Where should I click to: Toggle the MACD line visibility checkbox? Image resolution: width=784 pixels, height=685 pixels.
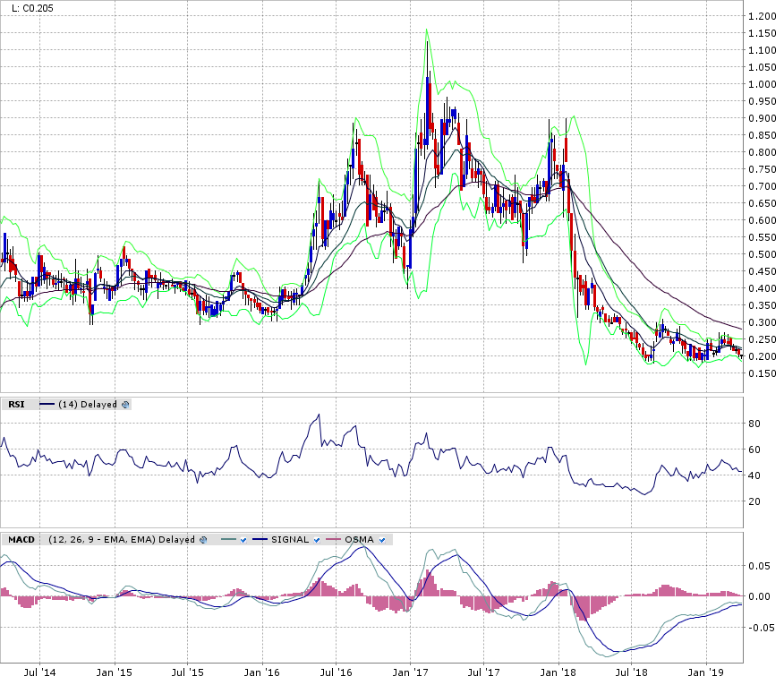tap(243, 540)
